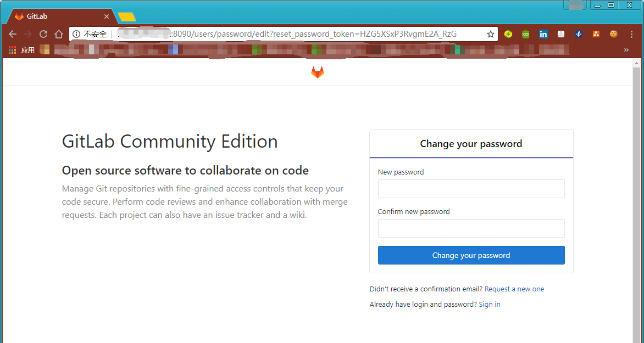Click the scrollbar up arrow
The width and height of the screenshot is (644, 343).
point(637,64)
